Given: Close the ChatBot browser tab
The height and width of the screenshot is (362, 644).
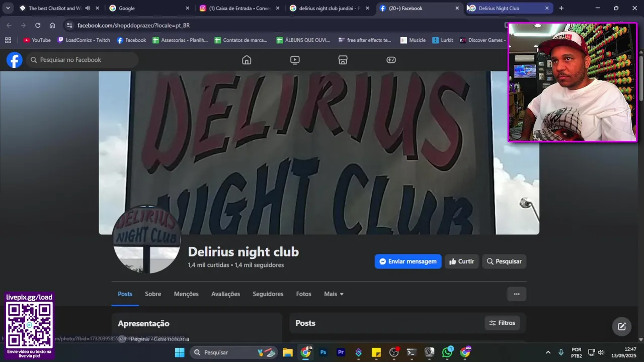Looking at the screenshot, I should (x=98, y=8).
